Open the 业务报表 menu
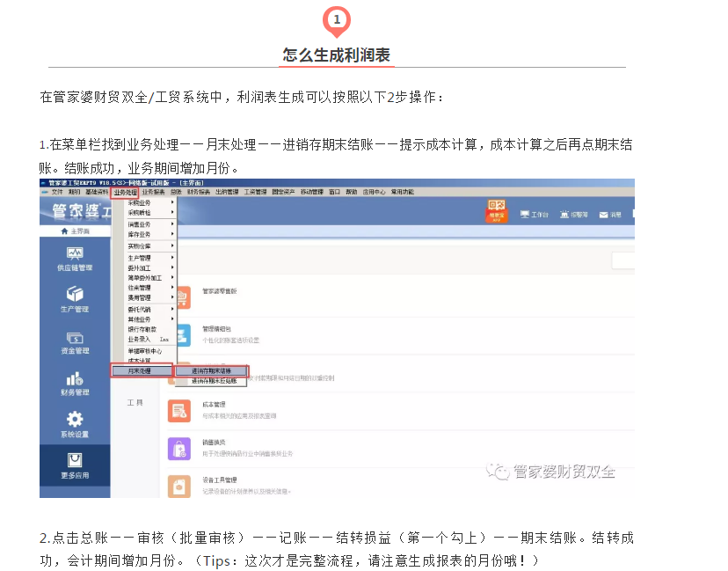The height and width of the screenshot is (571, 728). pos(153,192)
